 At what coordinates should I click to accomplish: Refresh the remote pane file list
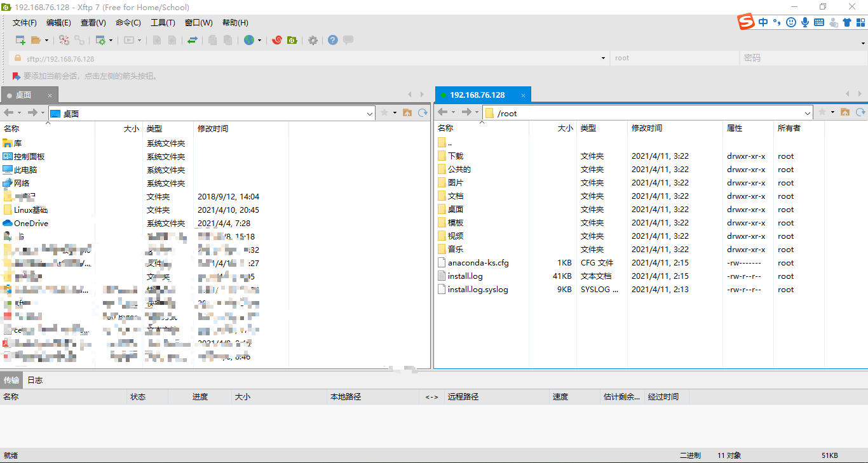(x=861, y=112)
